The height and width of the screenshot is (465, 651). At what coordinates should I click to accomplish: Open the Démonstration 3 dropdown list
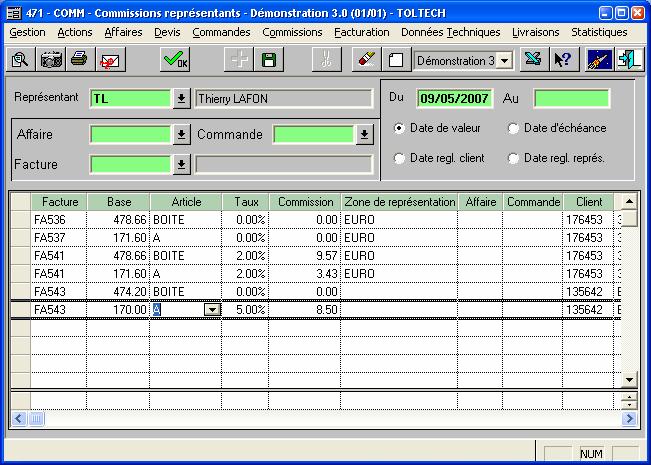[504, 61]
